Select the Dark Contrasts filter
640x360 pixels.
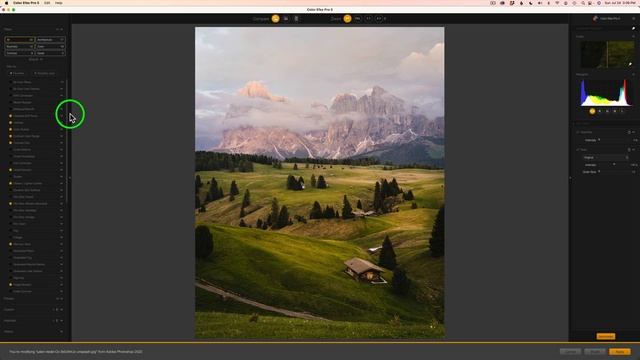(22, 163)
